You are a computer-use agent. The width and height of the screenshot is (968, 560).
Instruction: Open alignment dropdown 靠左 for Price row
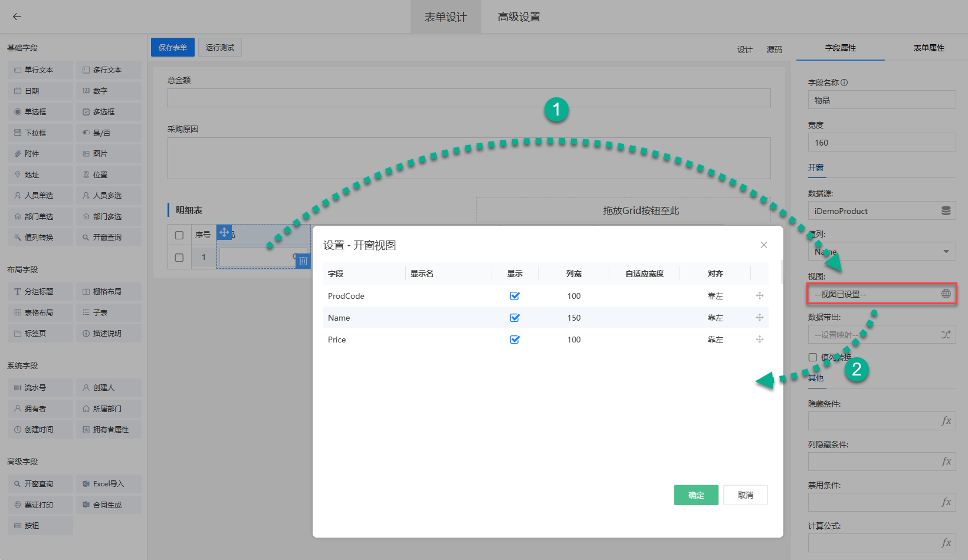click(x=715, y=340)
